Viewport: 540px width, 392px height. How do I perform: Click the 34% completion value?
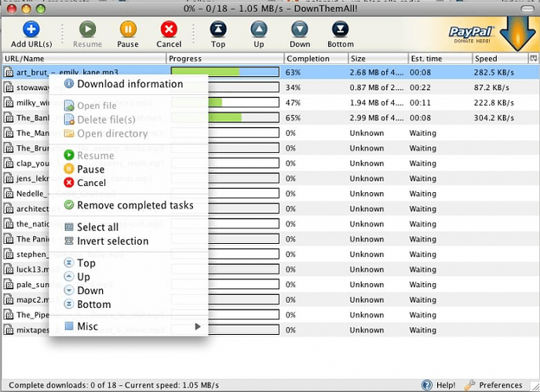click(293, 88)
